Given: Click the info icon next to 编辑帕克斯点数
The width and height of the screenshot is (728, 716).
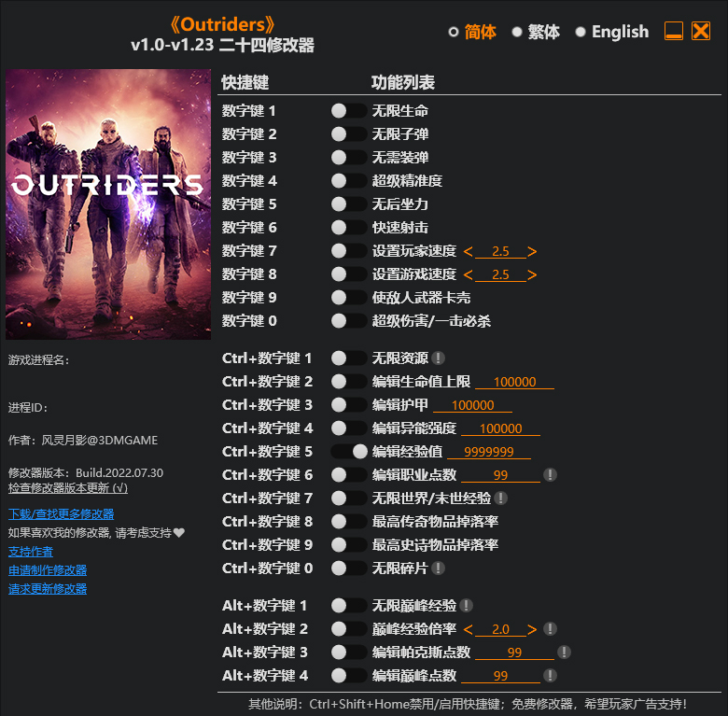Looking at the screenshot, I should pyautogui.click(x=564, y=652).
